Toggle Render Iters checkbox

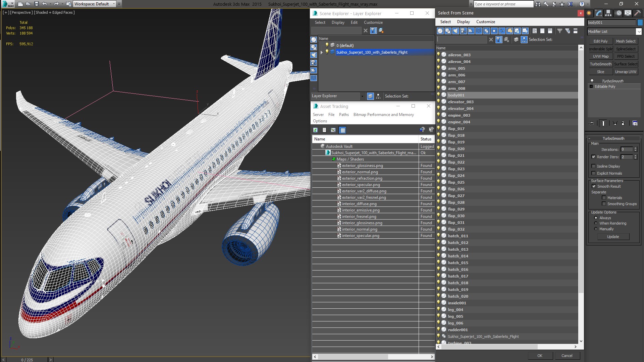[x=593, y=157]
